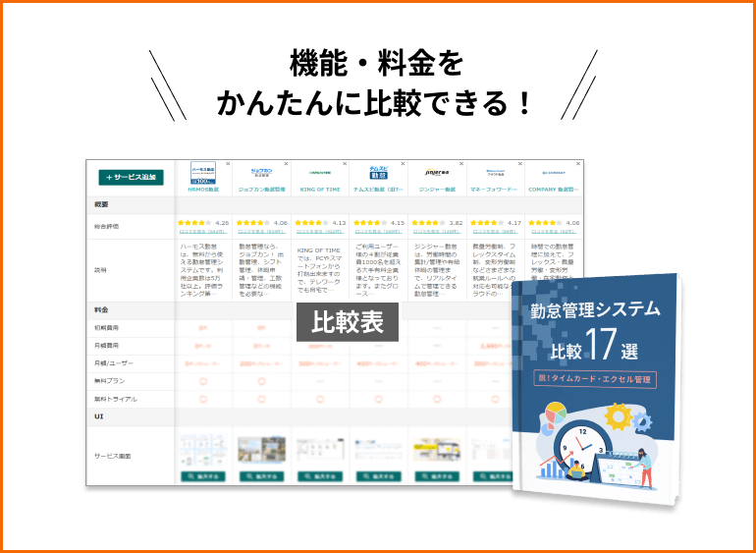The height and width of the screenshot is (553, 756).
Task: Open the ジンジャー勤怠 service name link
Action: point(437,190)
